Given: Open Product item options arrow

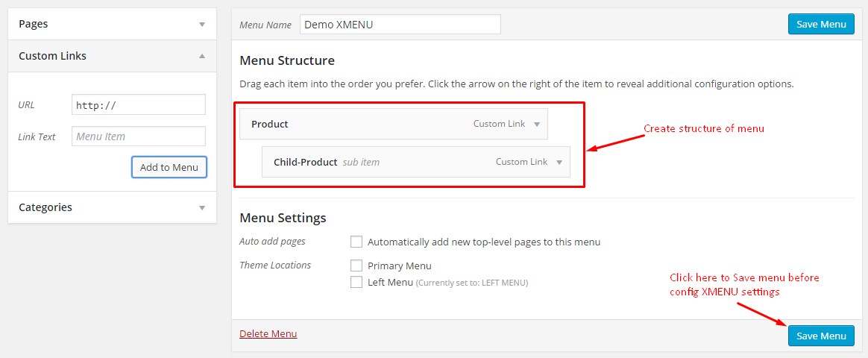Looking at the screenshot, I should [536, 124].
